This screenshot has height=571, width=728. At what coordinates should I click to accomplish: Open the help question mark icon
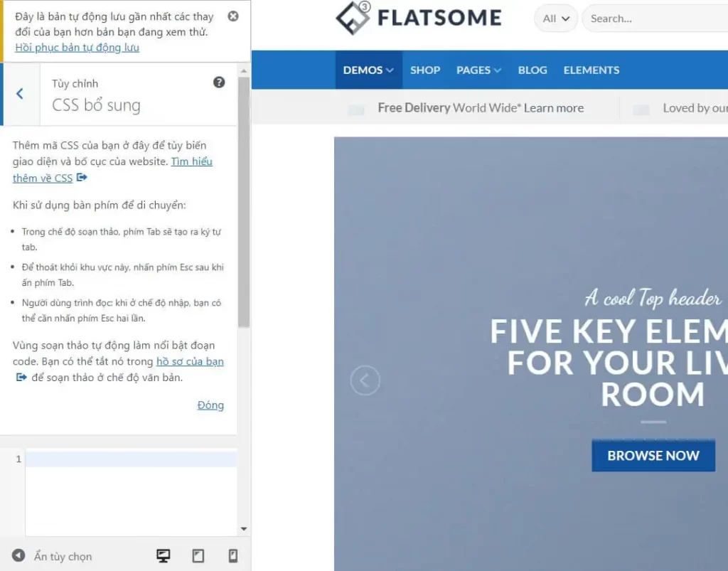(x=219, y=82)
